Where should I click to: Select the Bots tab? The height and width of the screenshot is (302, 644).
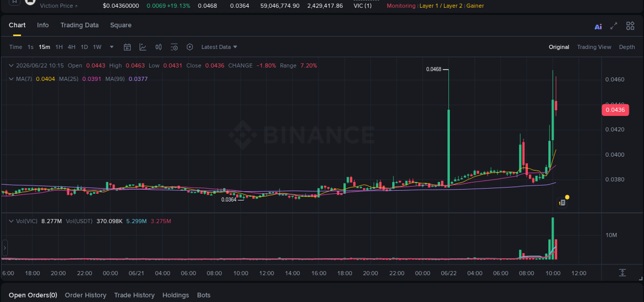(204, 295)
